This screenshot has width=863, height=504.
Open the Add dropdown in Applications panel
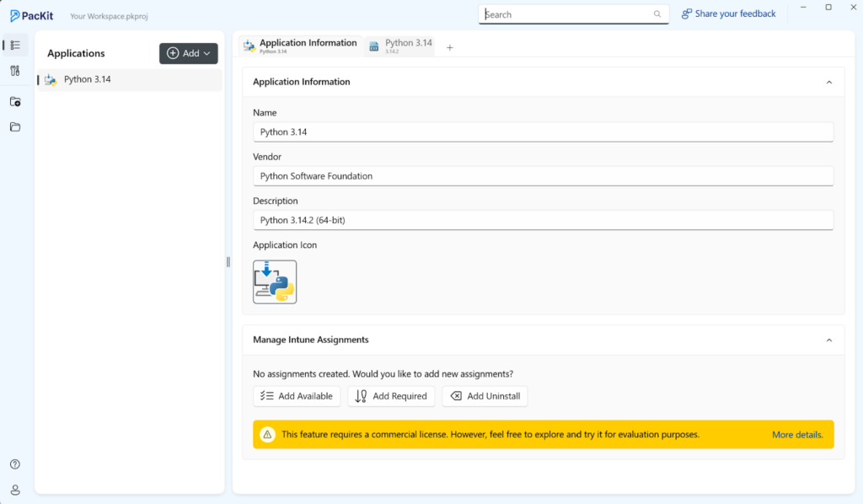click(188, 52)
